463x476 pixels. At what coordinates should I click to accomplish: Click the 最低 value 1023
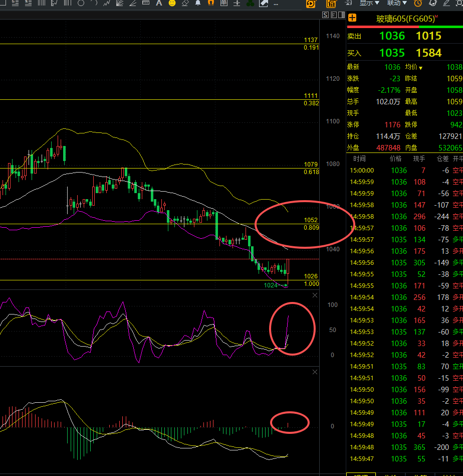click(x=454, y=113)
